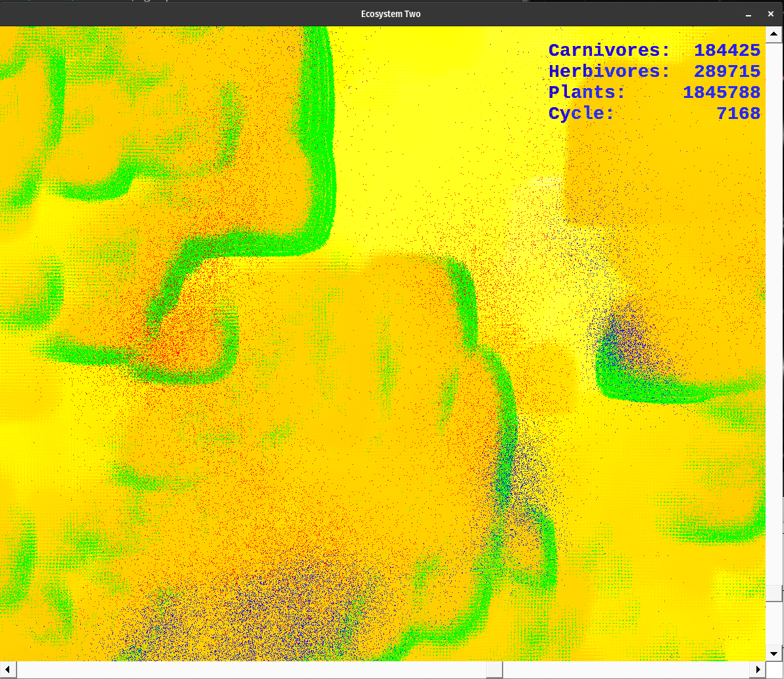The width and height of the screenshot is (784, 679).
Task: Click the horizontal scrollbar thumb
Action: pyautogui.click(x=495, y=670)
